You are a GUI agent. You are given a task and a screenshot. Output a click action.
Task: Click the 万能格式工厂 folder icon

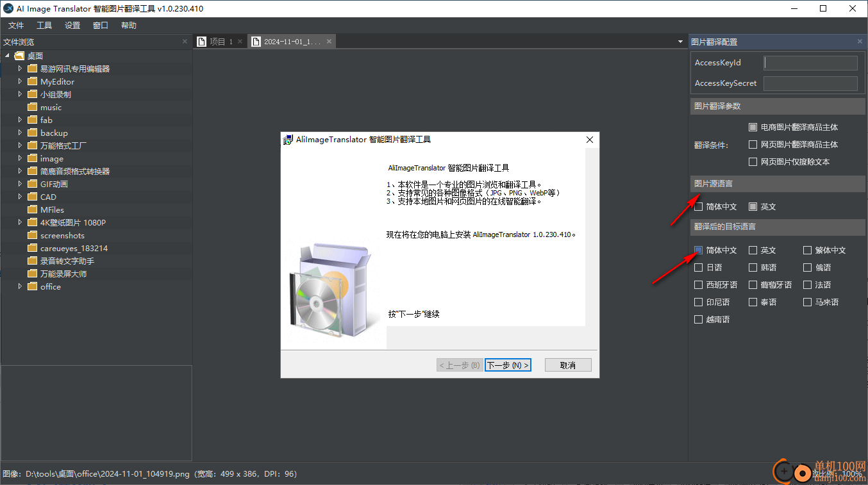[x=33, y=145]
